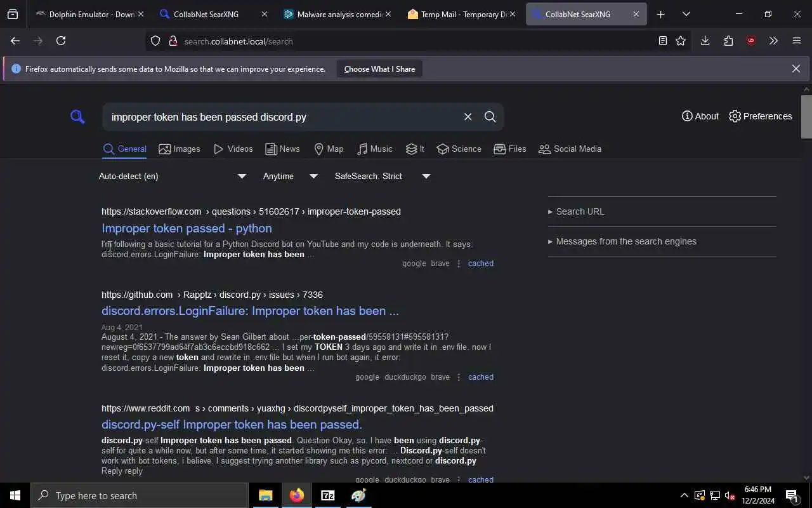This screenshot has height=508, width=812.
Task: List all tabs dropdown arrow
Action: coord(686,14)
